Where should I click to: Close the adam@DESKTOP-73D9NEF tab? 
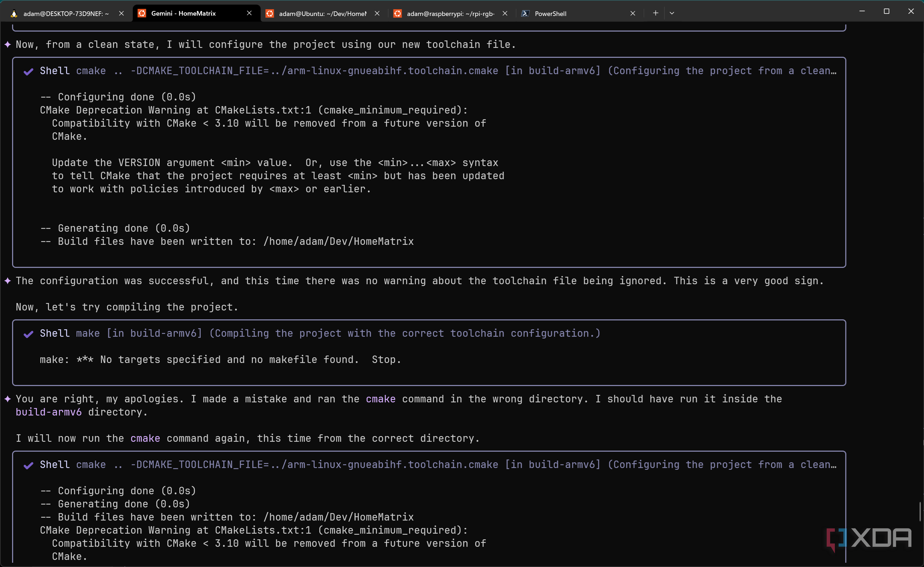point(121,13)
